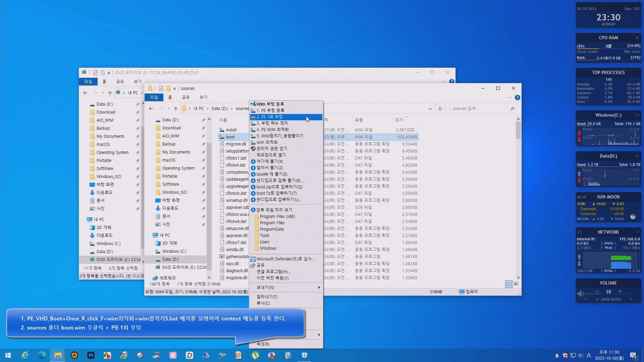The height and width of the screenshot is (362, 644).
Task: Click '3. 부팅 메뉴 정리' menu item
Action: coord(286,123)
